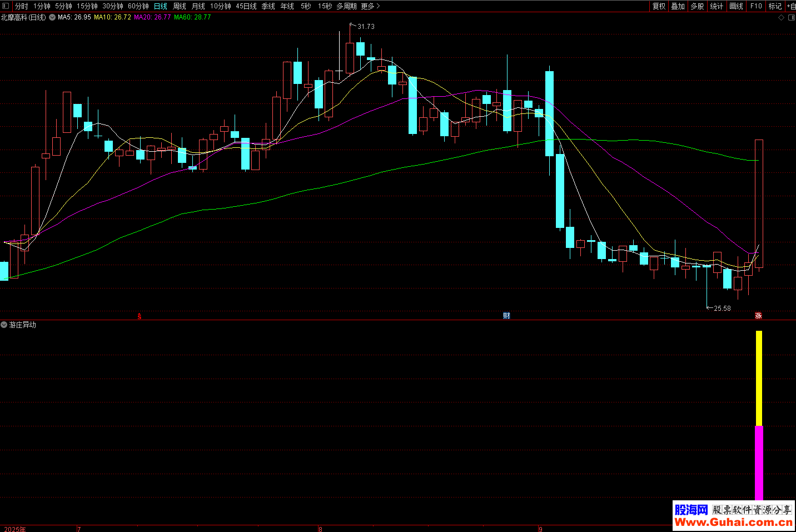Image resolution: width=796 pixels, height=532 pixels.
Task: Toggle 多股 multi-stock view
Action: [x=697, y=6]
